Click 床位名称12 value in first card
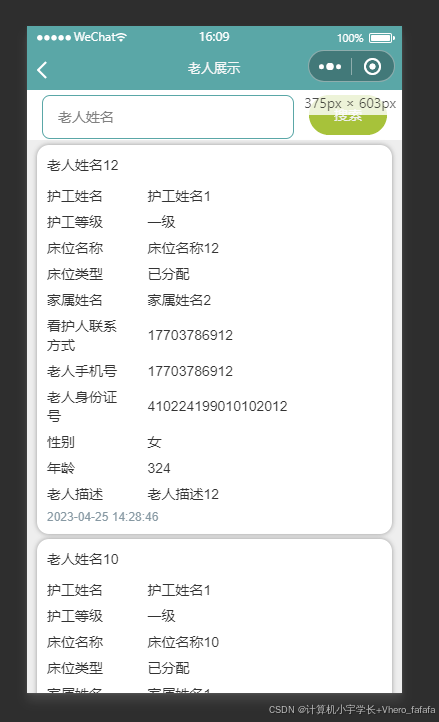Image resolution: width=439 pixels, height=722 pixels. click(183, 248)
